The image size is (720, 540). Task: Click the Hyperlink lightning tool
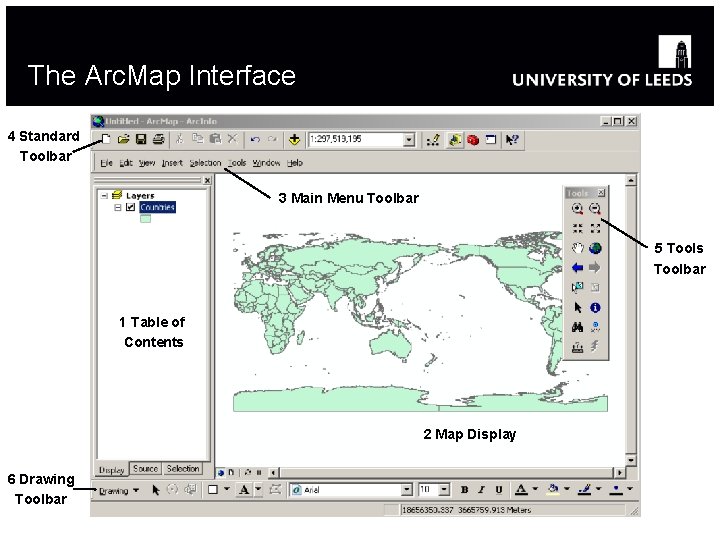(x=595, y=346)
